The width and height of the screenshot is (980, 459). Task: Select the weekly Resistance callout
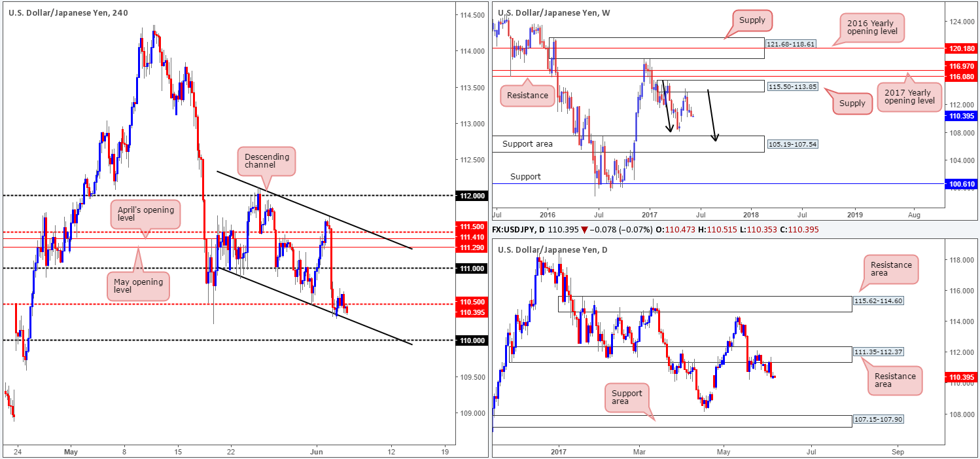click(527, 96)
